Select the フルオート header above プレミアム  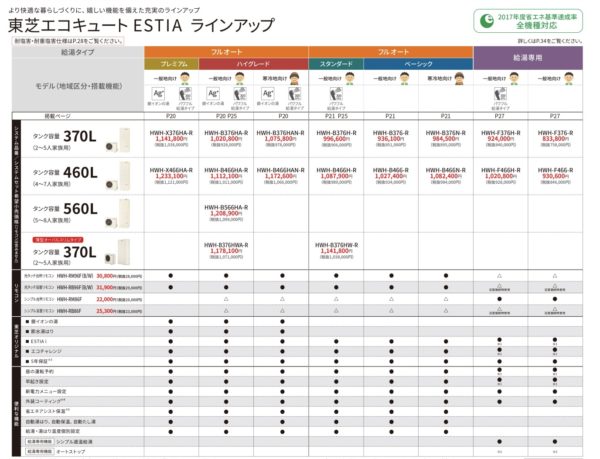click(226, 52)
